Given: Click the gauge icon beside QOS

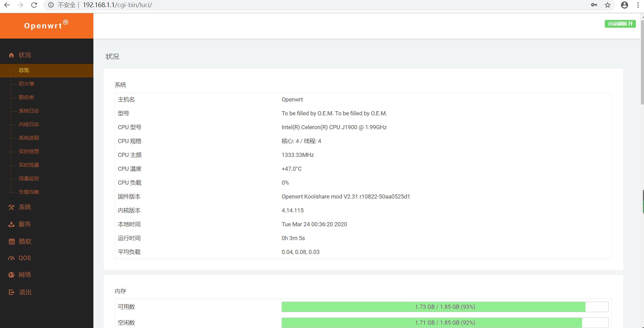Looking at the screenshot, I should coord(12,258).
